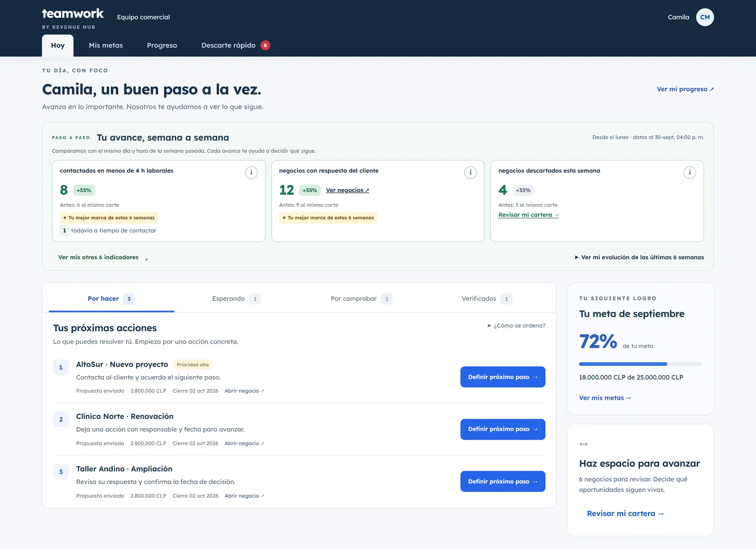Open the Mis metas tab

coord(106,45)
